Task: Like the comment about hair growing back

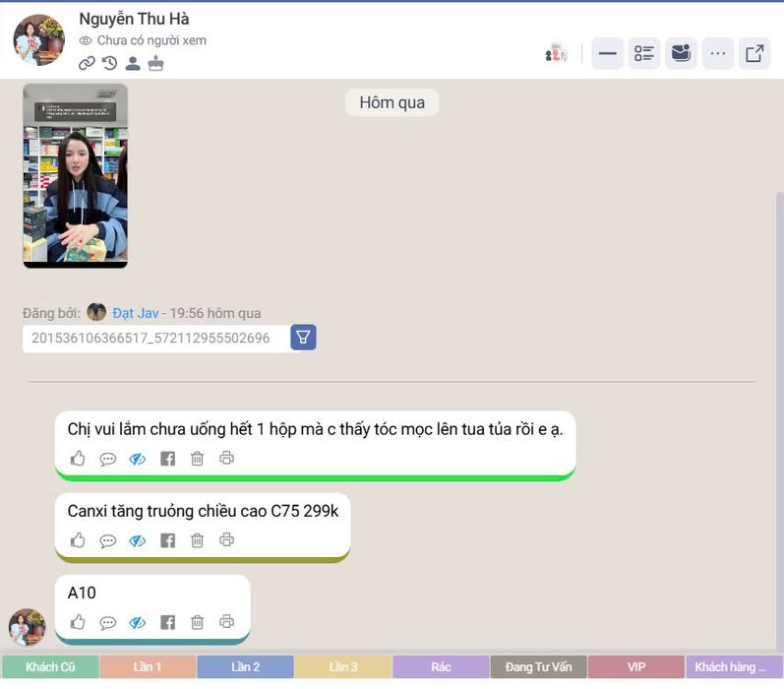Action: click(x=78, y=458)
